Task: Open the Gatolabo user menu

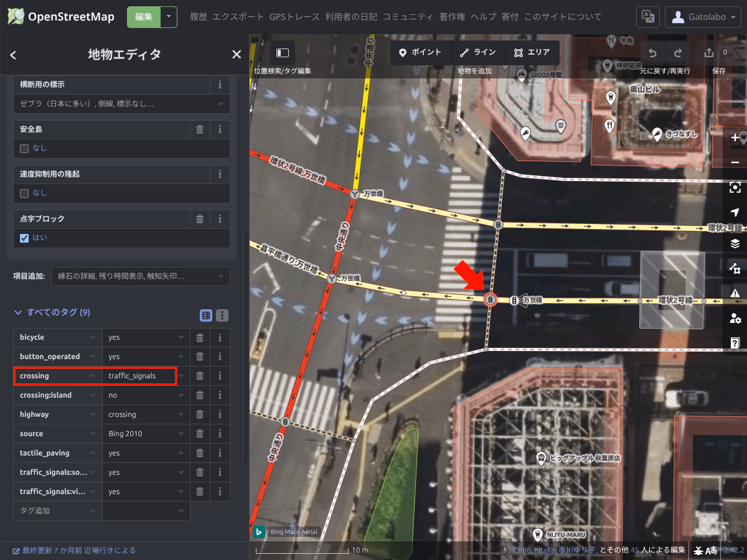Action: coord(702,17)
